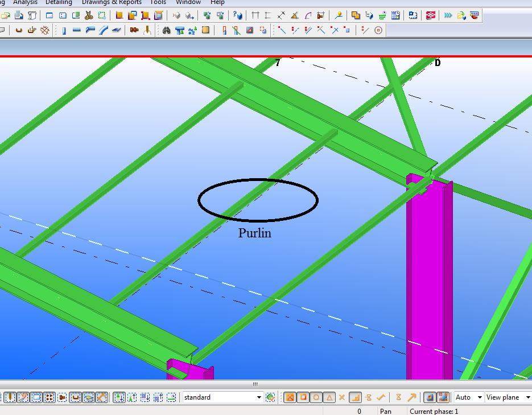The height and width of the screenshot is (415, 532).
Task: Toggle the triangle snap switch in the snapping toolbar
Action: (x=329, y=397)
